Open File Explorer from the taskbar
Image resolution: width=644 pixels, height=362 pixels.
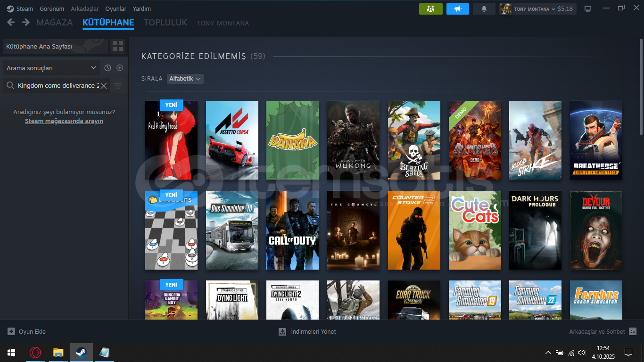point(58,353)
